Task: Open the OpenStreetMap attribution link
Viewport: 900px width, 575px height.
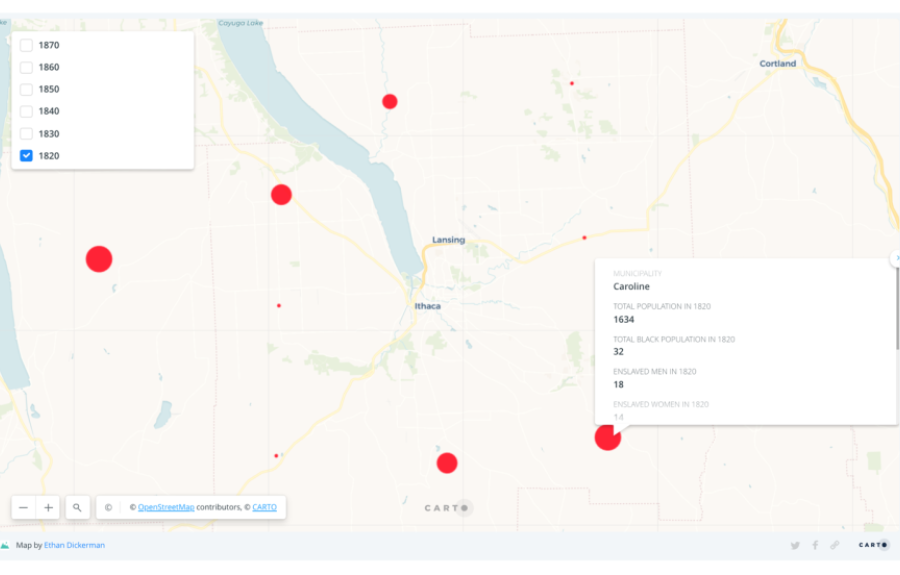Action: pos(166,508)
